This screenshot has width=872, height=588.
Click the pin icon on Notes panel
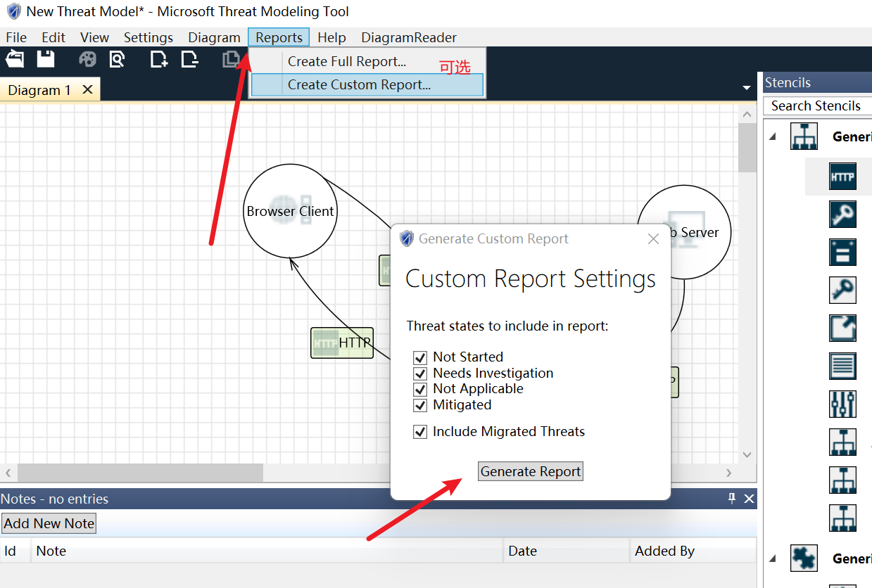pyautogui.click(x=732, y=499)
